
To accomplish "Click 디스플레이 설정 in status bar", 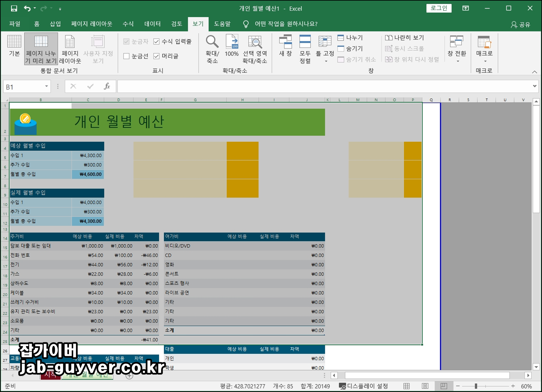I will pos(363,386).
